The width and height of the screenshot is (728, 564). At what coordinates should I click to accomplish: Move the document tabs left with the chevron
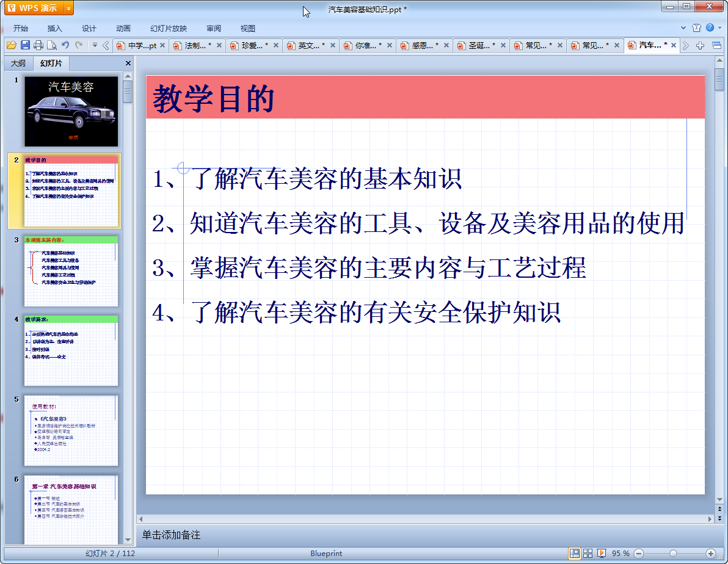click(x=106, y=46)
